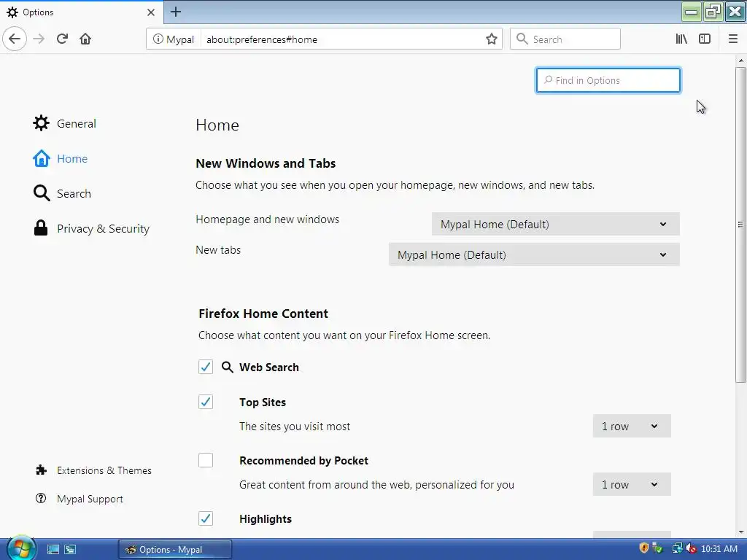Click the Find in Options search field
Image resolution: width=747 pixels, height=560 pixels.
pos(608,80)
